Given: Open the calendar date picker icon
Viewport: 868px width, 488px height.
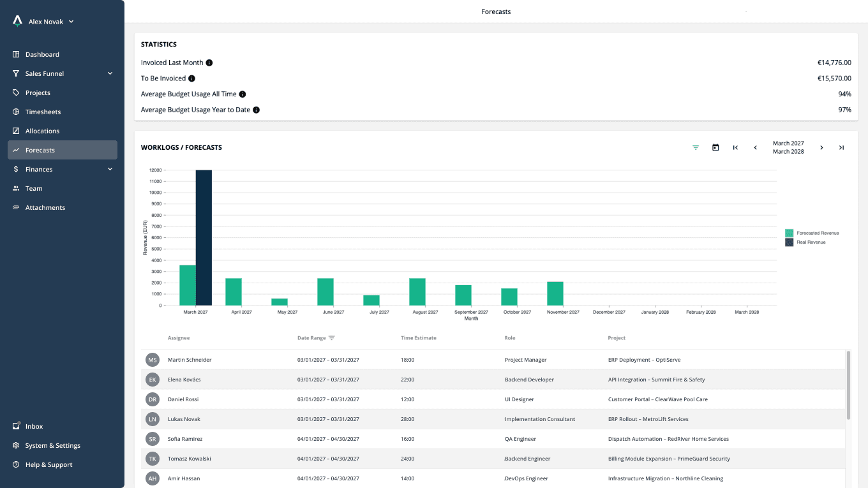Looking at the screenshot, I should (715, 147).
